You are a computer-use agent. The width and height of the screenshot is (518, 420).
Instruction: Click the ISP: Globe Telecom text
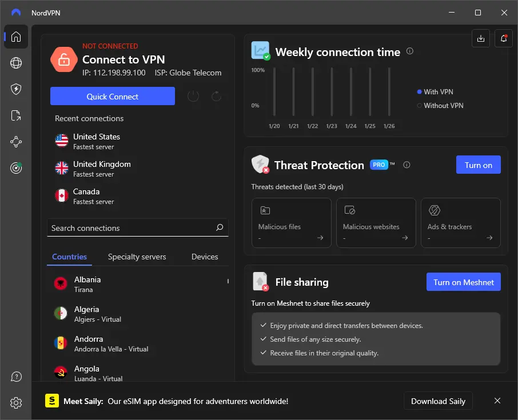188,73
